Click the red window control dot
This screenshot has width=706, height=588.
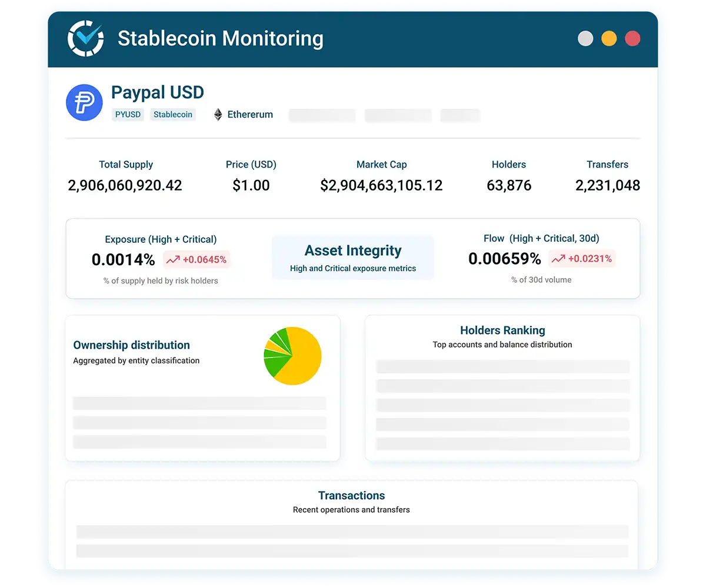pyautogui.click(x=632, y=39)
